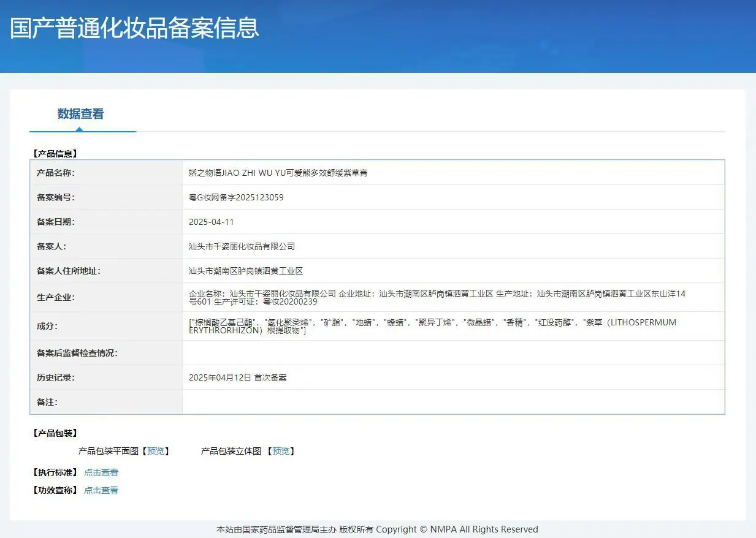Select the page title 国产普通化妆品备案信息
Viewport: 756px width, 538px height.
coord(135,28)
